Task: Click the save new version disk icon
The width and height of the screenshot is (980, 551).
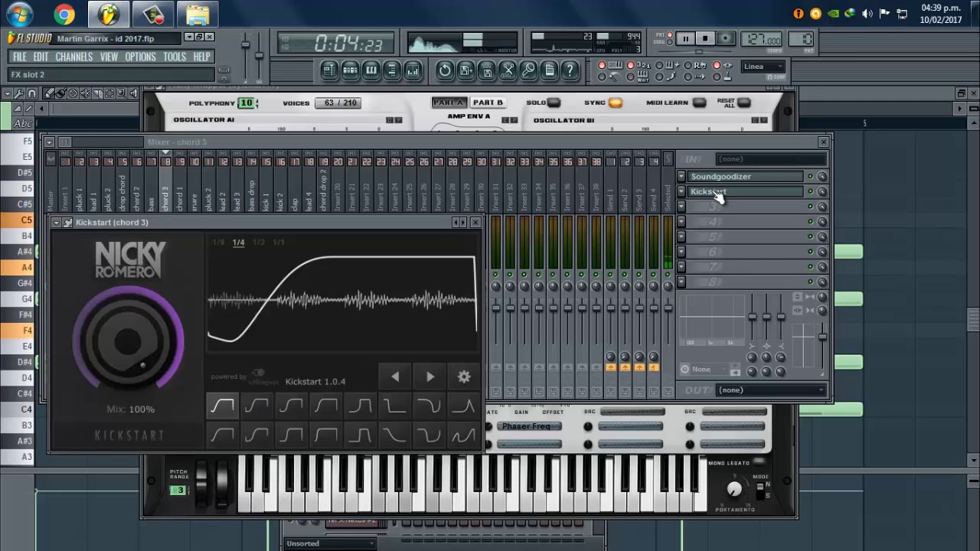Action: 465,70
